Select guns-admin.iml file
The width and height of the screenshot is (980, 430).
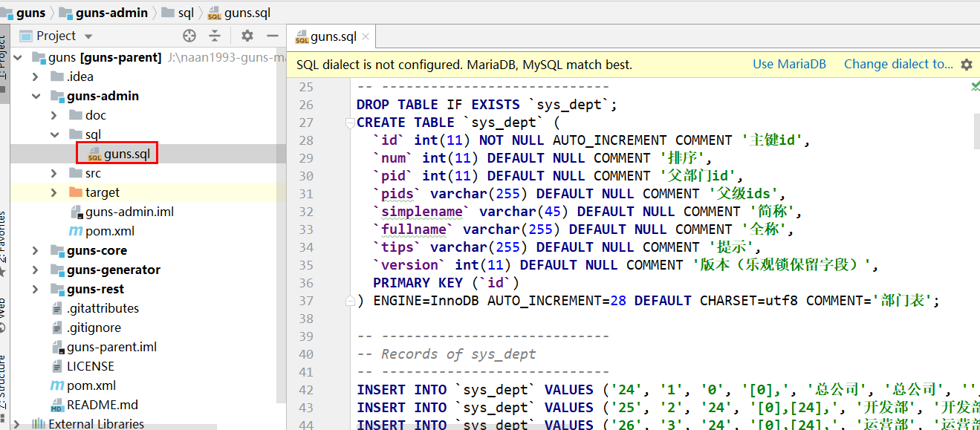(129, 212)
